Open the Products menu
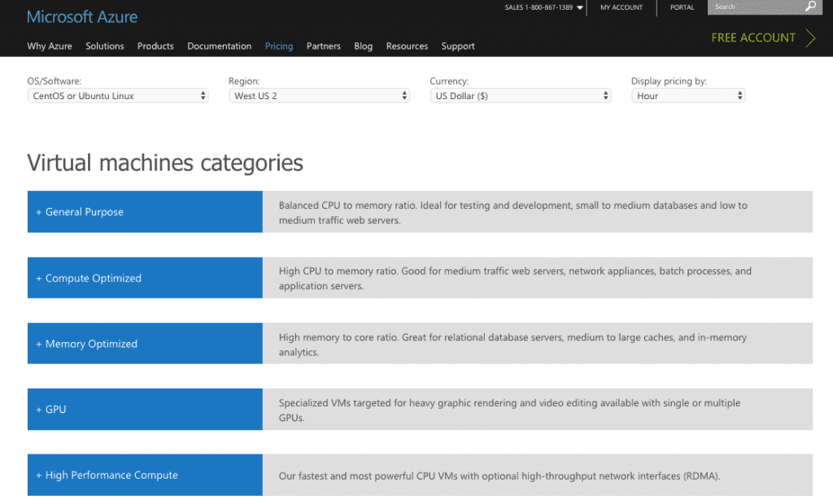The width and height of the screenshot is (833, 504). click(x=155, y=46)
